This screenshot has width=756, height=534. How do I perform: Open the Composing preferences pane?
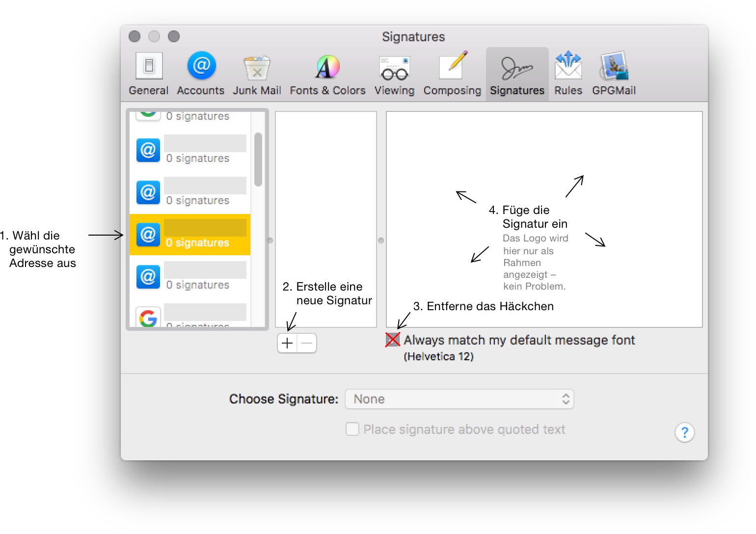point(452,74)
